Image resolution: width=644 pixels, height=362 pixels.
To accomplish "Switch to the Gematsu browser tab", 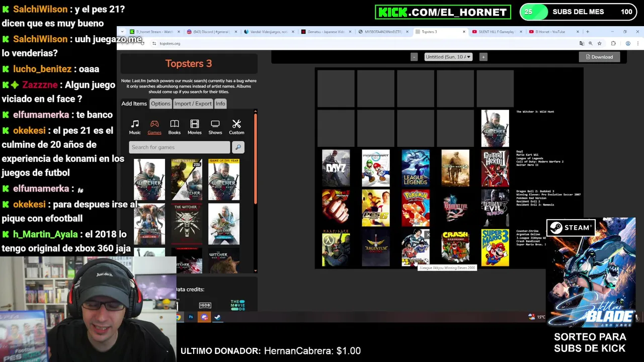I will [326, 32].
